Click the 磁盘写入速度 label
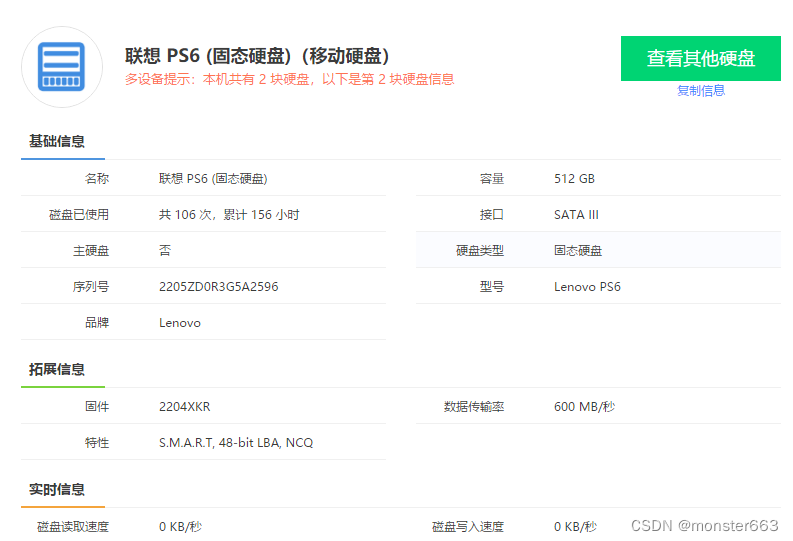The image size is (793, 541). 468,526
